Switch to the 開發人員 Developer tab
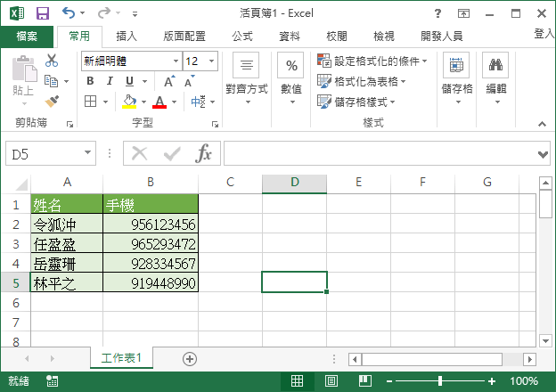Image resolution: width=556 pixels, height=392 pixels. 442,37
